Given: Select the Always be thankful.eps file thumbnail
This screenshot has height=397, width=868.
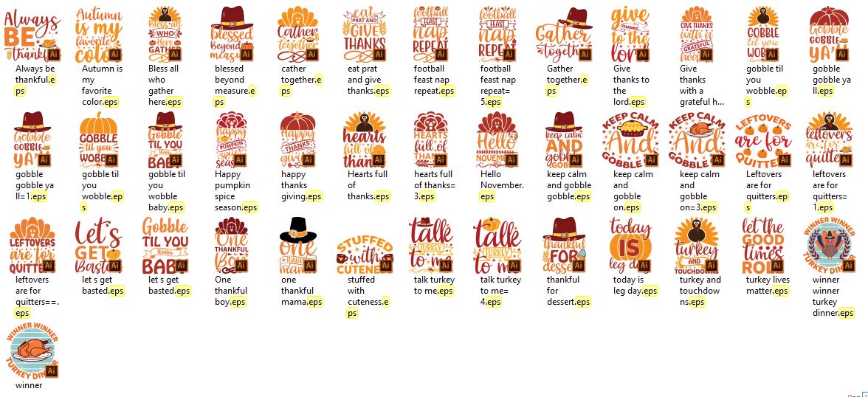Looking at the screenshot, I should pos(32,35).
